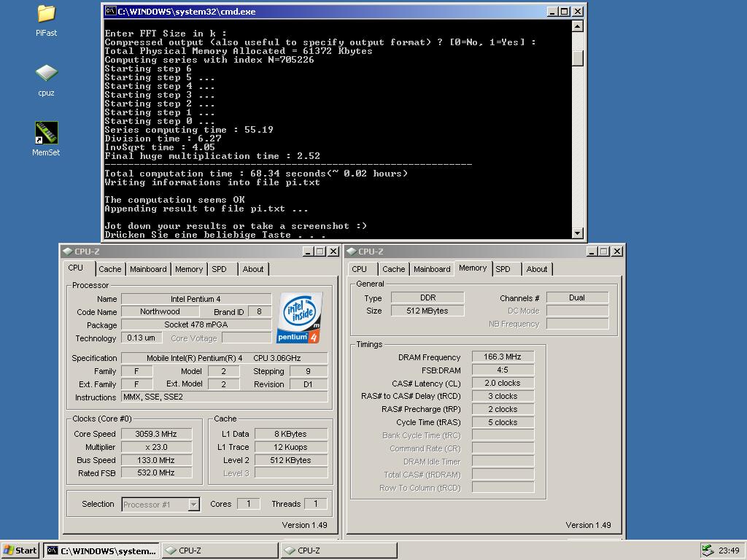Image resolution: width=747 pixels, height=560 pixels.
Task: Click the Package value Socket 478 mPGA
Action: (196, 324)
